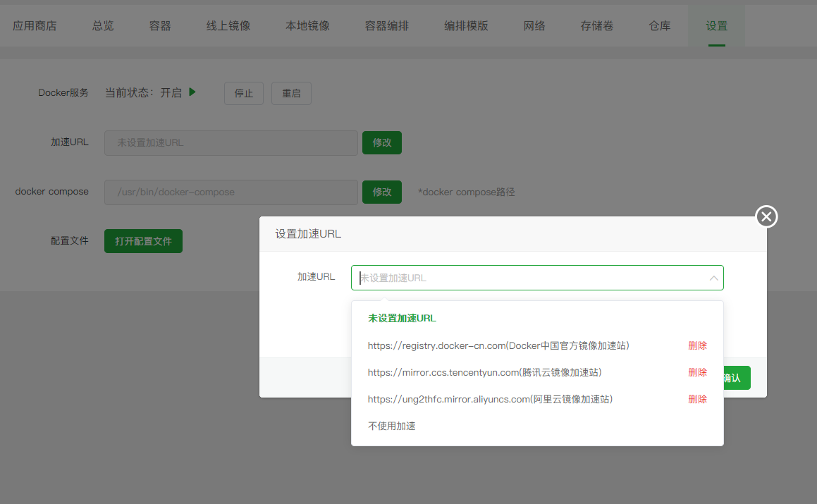
Task: Delete the registry.docker-cn.com entry via 删除
Action: (697, 345)
